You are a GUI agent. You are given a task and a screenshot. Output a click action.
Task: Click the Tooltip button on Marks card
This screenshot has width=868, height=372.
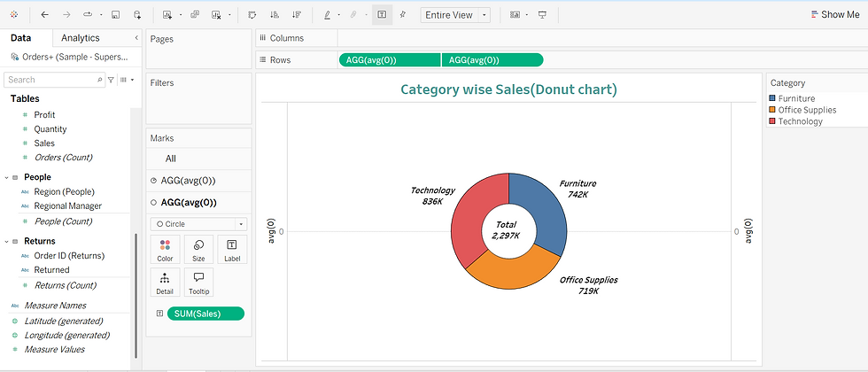click(x=198, y=283)
